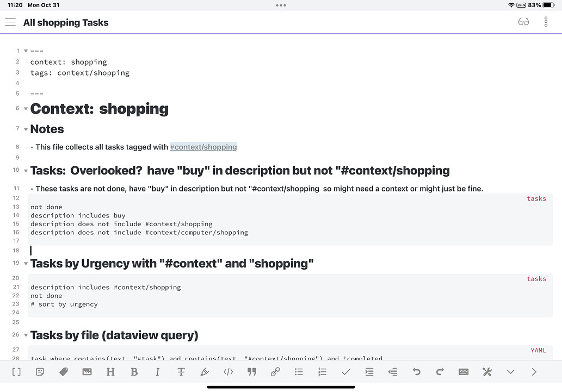This screenshot has width=562, height=392.
Task: Collapse the Notes heading
Action: [x=26, y=129]
